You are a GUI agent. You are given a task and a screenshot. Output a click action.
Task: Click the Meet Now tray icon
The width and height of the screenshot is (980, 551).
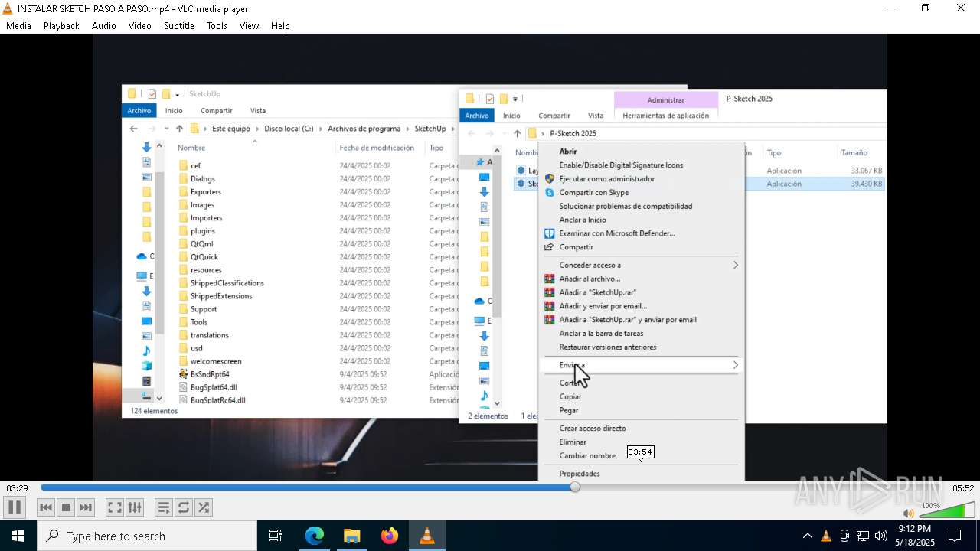click(844, 536)
